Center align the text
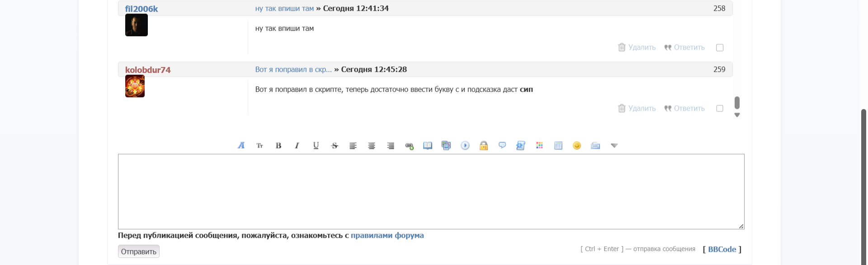 (x=372, y=146)
